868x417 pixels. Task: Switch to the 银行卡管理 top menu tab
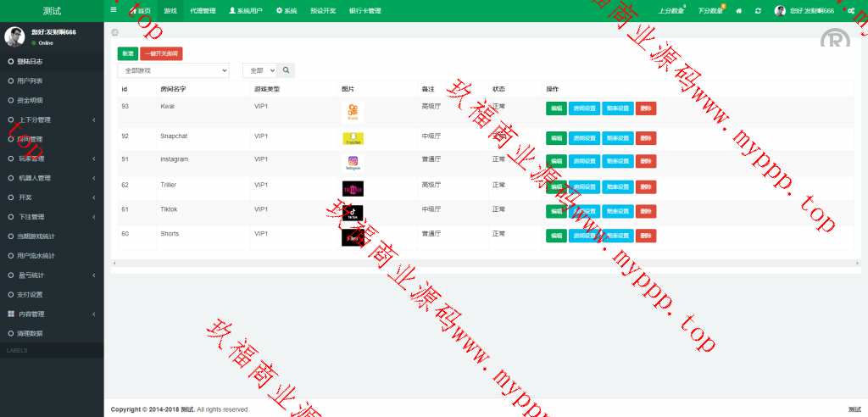[x=364, y=11]
